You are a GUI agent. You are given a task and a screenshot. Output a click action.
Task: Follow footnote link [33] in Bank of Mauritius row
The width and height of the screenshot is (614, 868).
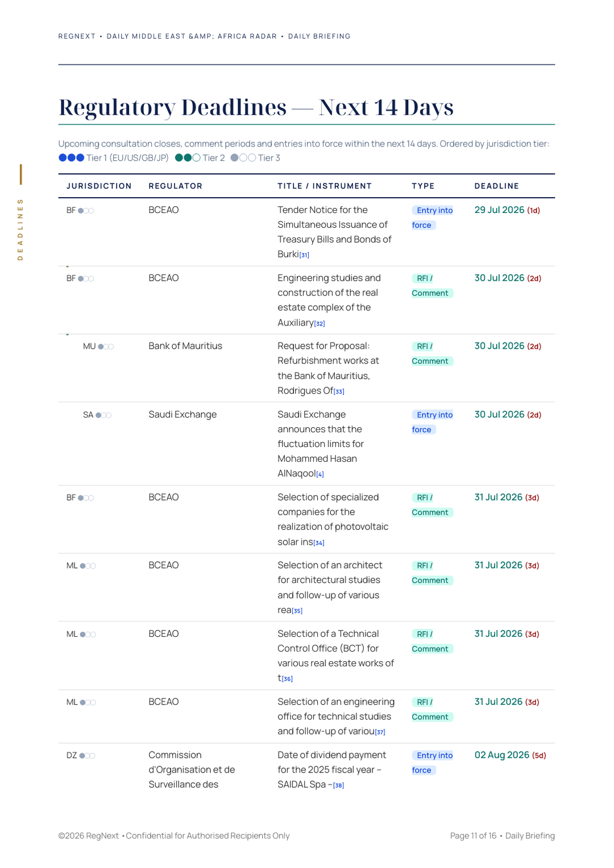pyautogui.click(x=339, y=391)
